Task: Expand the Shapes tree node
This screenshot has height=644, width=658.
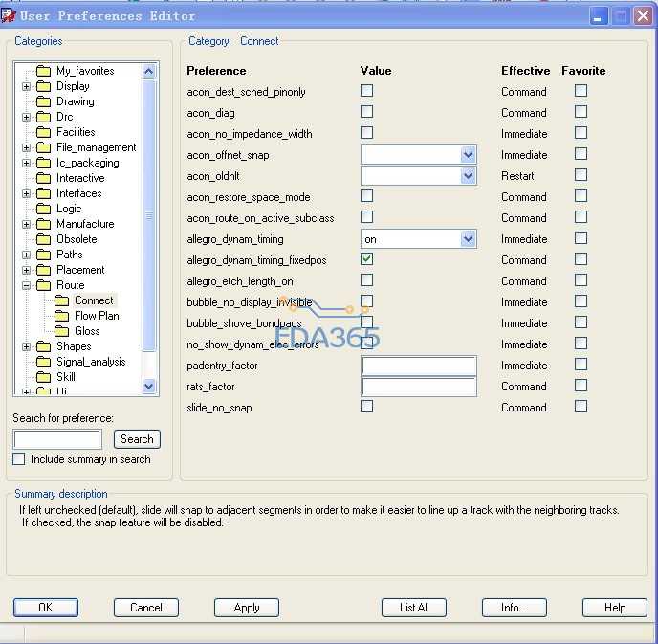Action: pos(27,346)
